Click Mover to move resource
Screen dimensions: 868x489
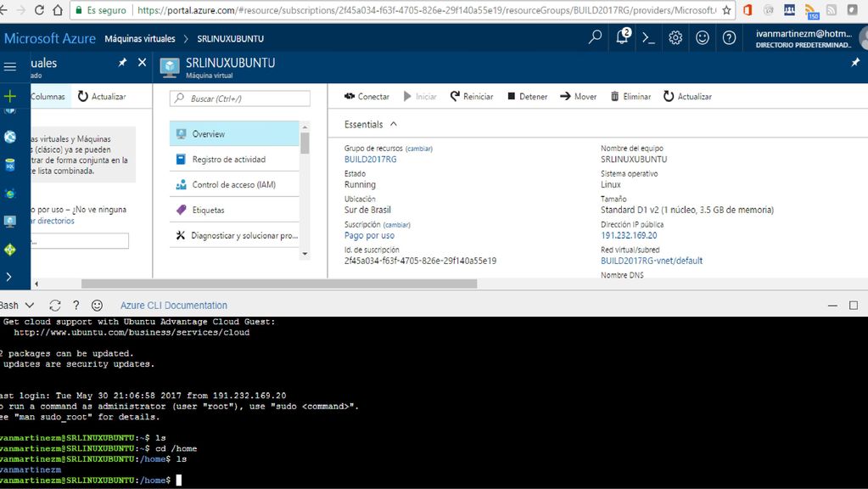click(x=578, y=97)
